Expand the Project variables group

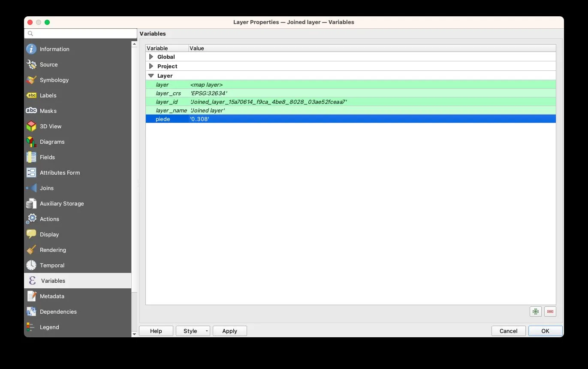pyautogui.click(x=151, y=66)
